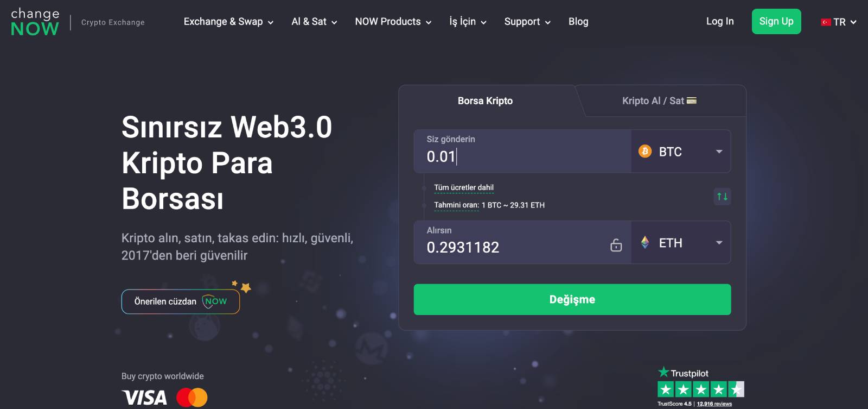The image size is (868, 409).
Task: Swap send and receive currencies arrows
Action: (722, 196)
